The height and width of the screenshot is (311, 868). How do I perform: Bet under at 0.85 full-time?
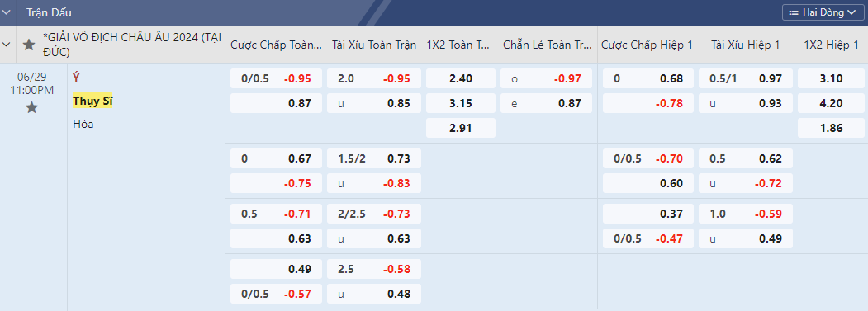click(374, 103)
